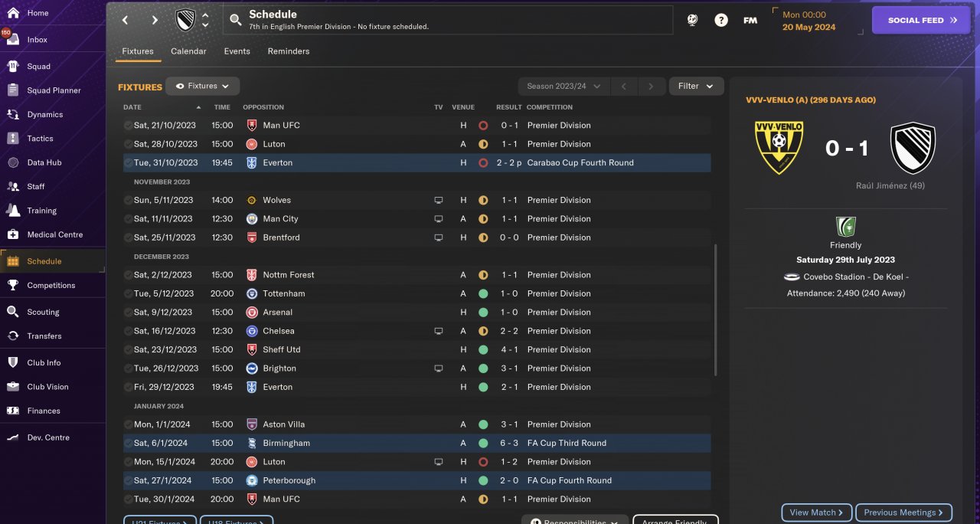The image size is (980, 524).
Task: Click the club badge in header
Action: click(185, 20)
